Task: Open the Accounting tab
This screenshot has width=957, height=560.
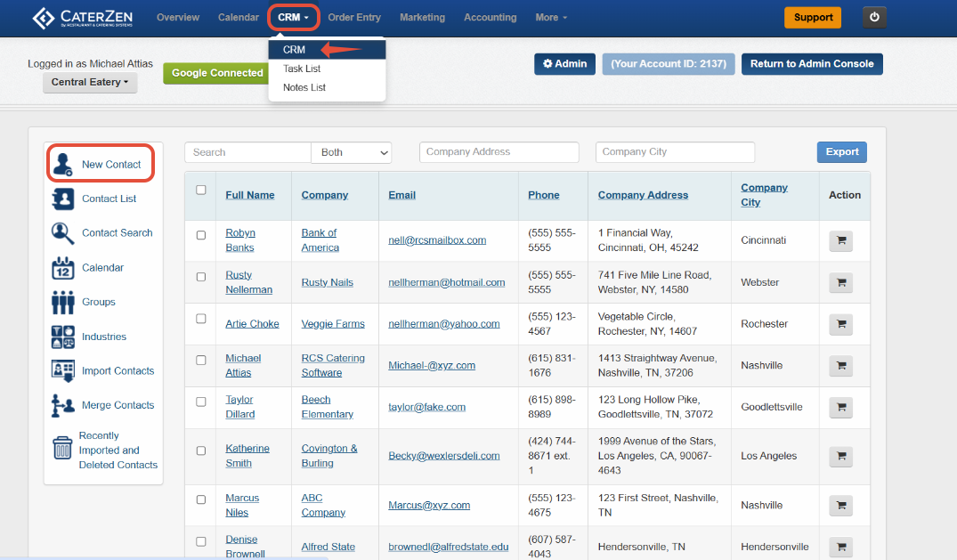Action: [491, 17]
